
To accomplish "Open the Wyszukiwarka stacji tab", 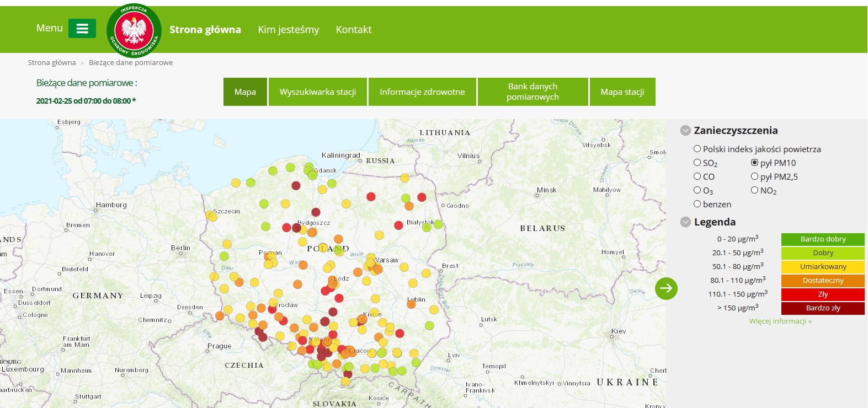I will [x=318, y=92].
